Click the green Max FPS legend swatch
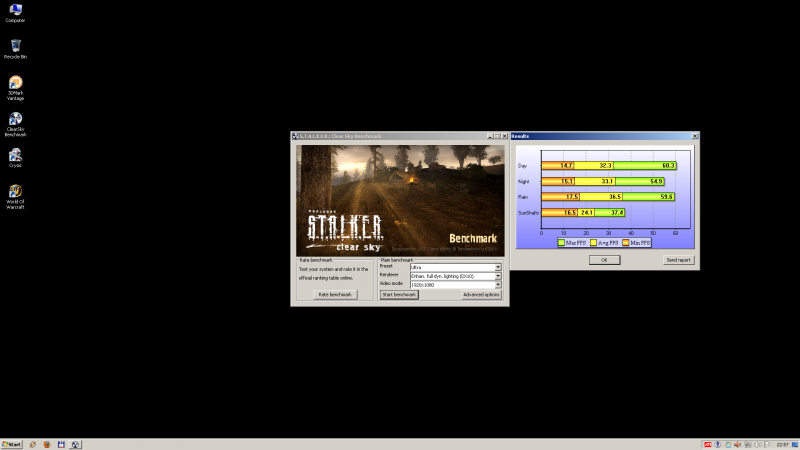The width and height of the screenshot is (800, 450). pos(561,243)
